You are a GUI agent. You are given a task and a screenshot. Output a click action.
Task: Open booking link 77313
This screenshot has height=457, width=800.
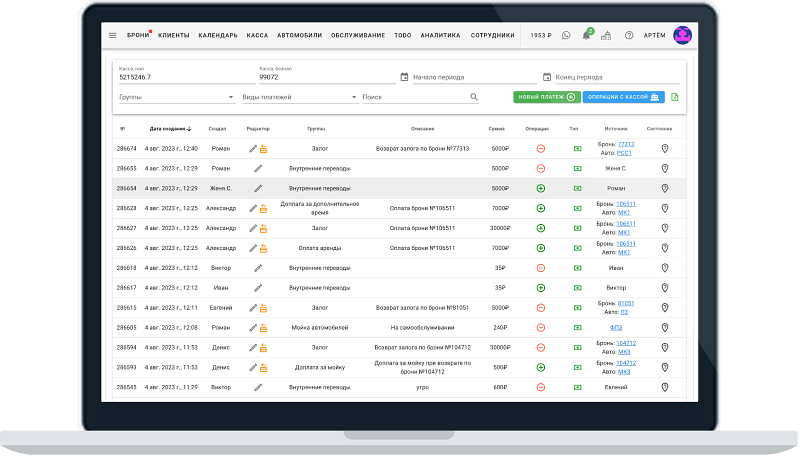(x=626, y=144)
